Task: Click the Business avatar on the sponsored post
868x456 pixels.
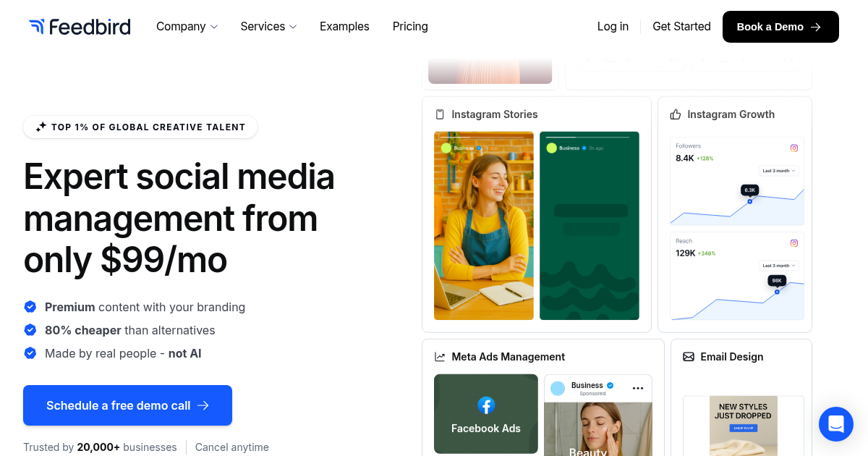Action: [x=558, y=389]
